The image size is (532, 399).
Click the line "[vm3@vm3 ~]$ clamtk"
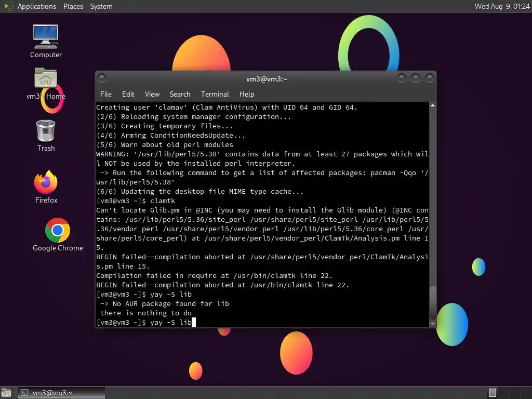(136, 201)
